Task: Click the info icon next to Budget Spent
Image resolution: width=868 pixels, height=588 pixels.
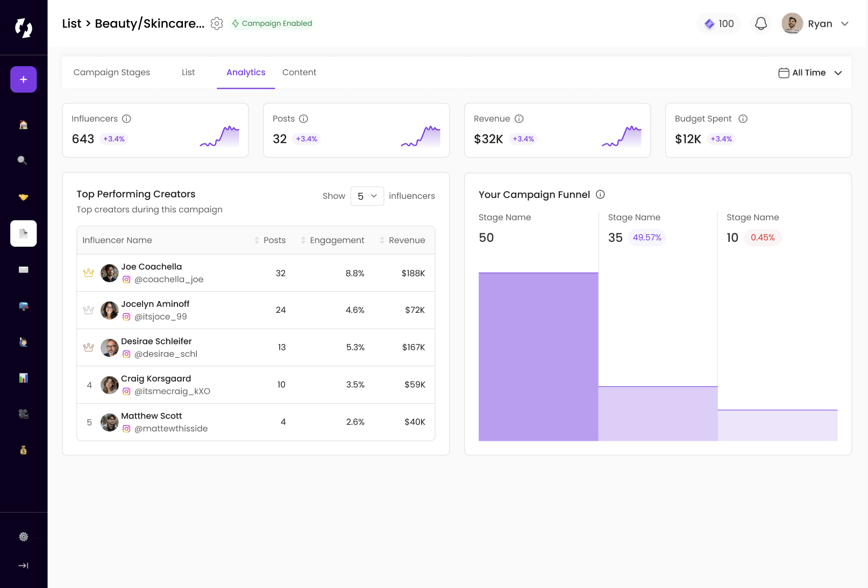Action: coord(743,119)
